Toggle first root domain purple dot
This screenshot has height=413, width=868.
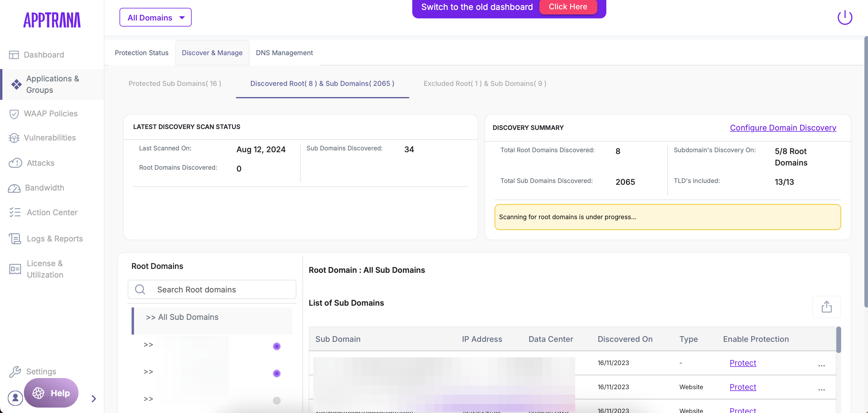pyautogui.click(x=277, y=346)
